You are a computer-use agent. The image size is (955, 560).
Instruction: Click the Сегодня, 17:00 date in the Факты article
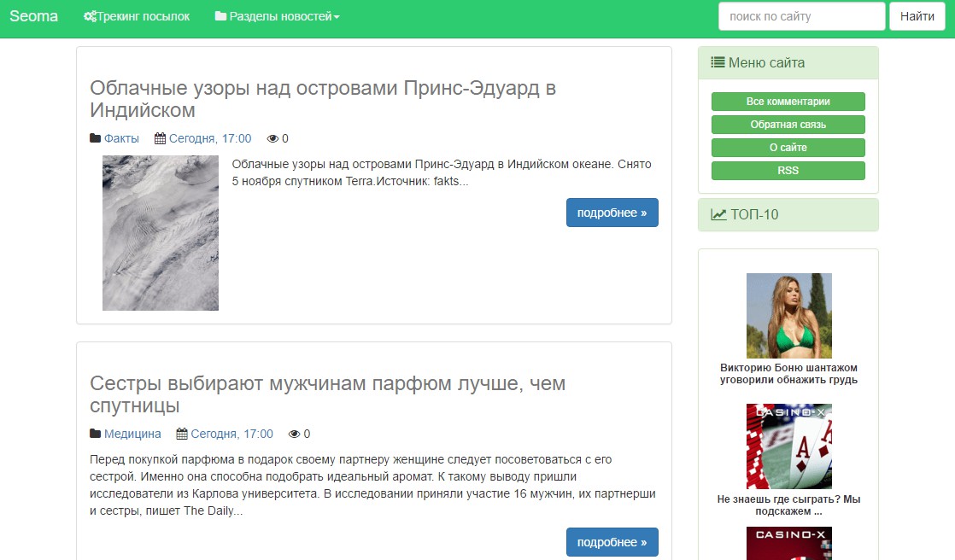tap(210, 139)
